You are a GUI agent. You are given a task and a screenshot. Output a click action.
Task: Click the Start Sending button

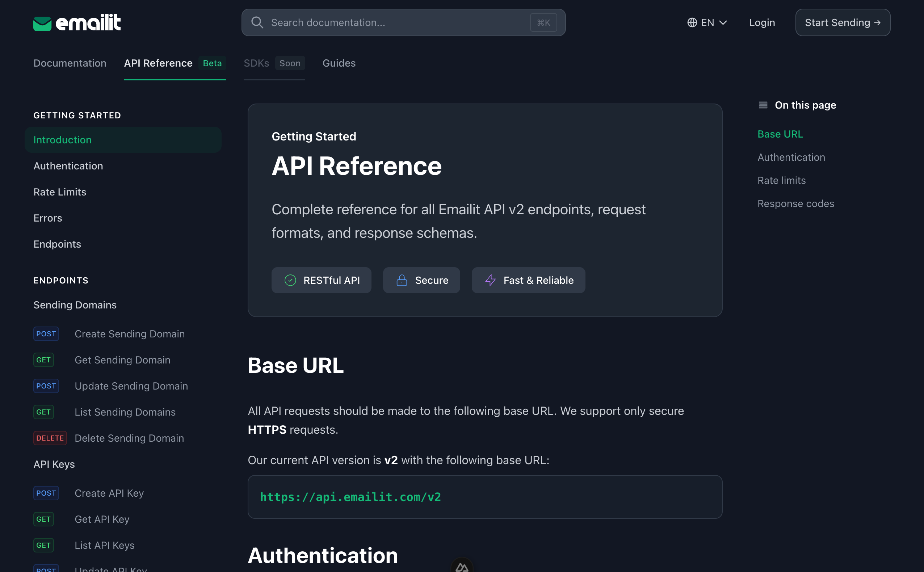tap(843, 22)
